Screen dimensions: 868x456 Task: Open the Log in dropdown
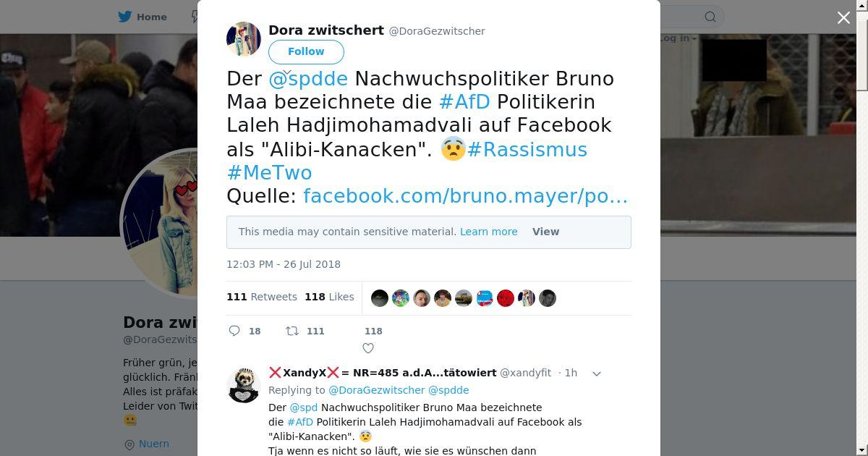[x=677, y=38]
